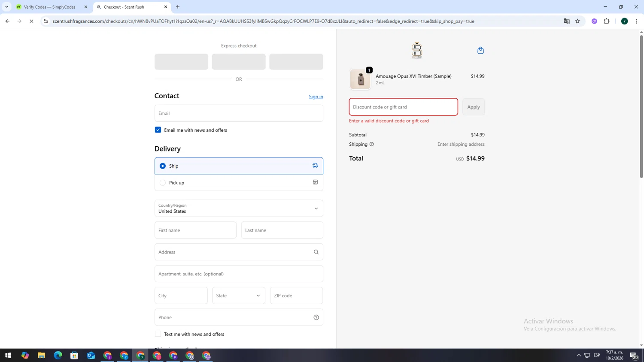The image size is (644, 362).
Task: Enable Text me with news and offers
Action: pos(158,334)
